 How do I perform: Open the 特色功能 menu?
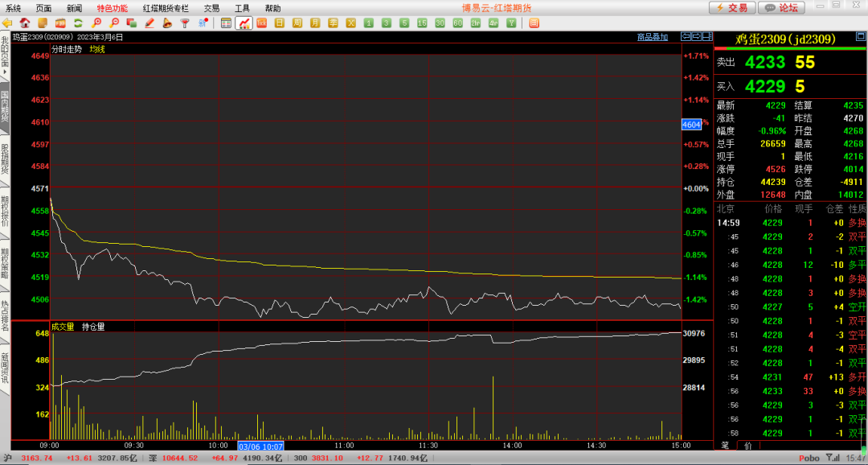(112, 8)
